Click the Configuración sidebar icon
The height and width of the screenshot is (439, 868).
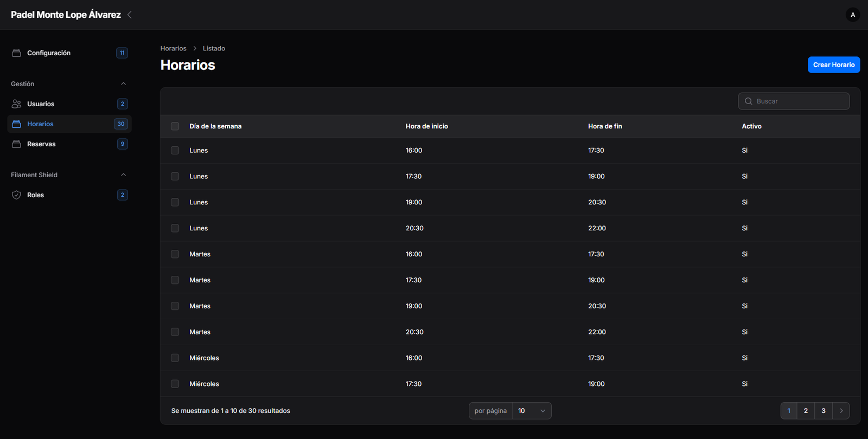pyautogui.click(x=16, y=53)
